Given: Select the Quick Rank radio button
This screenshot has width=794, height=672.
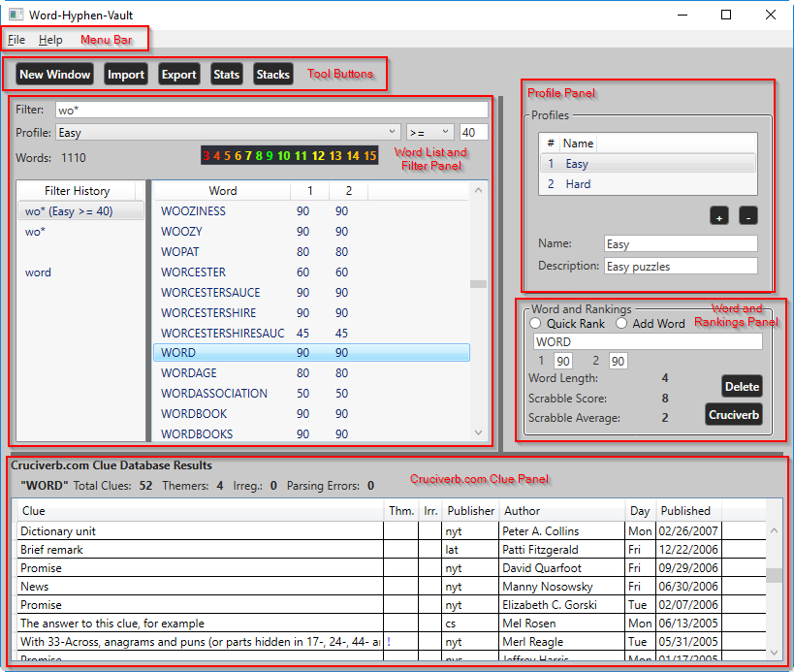Looking at the screenshot, I should click(535, 324).
